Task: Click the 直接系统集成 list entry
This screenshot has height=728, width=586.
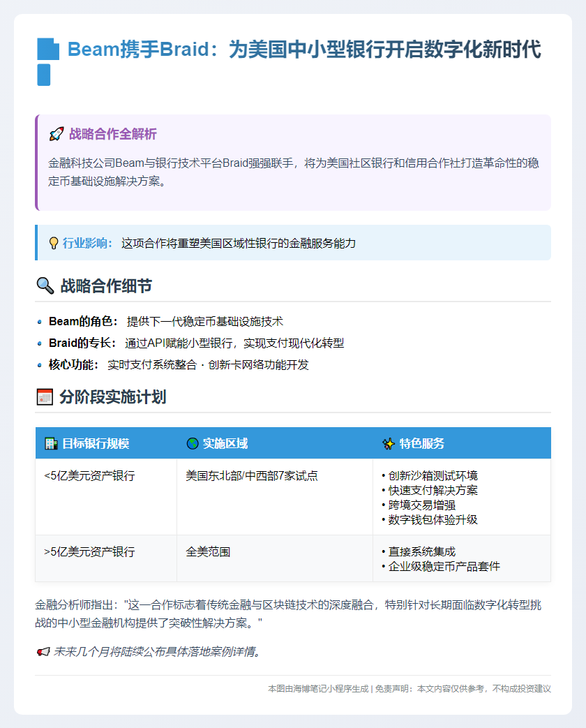Action: pyautogui.click(x=419, y=552)
